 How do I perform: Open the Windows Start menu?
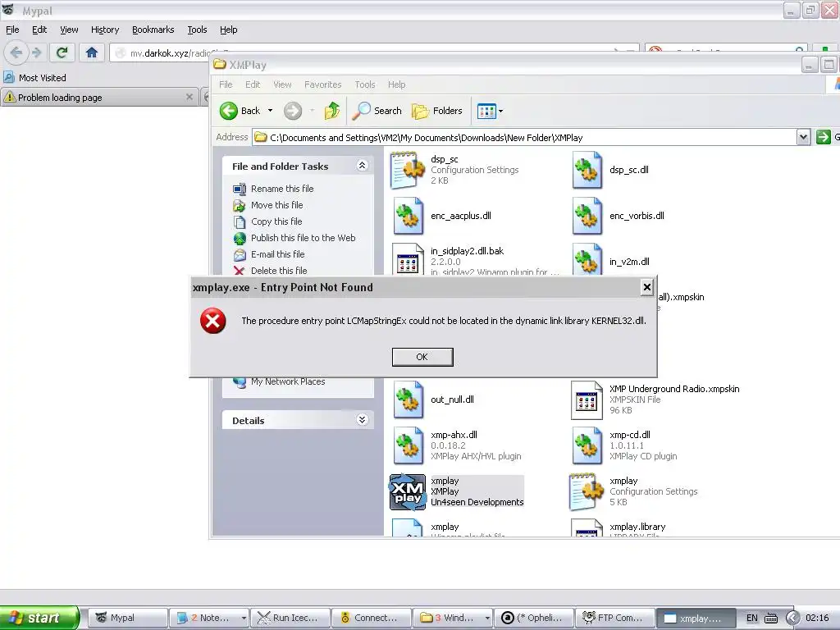pos(39,618)
